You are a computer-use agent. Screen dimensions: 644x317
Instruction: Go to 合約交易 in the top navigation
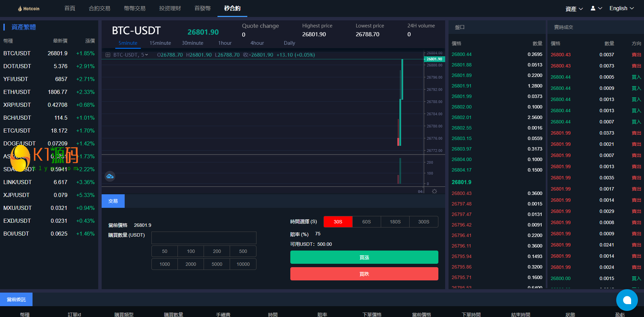click(x=99, y=8)
